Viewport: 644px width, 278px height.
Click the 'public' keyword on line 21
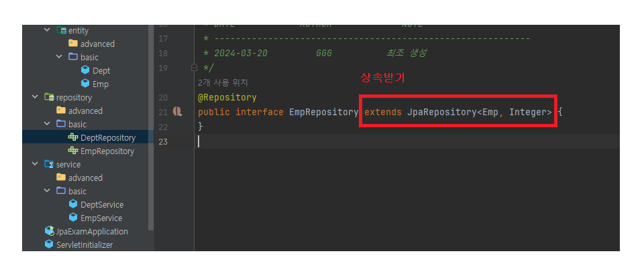[x=214, y=112]
